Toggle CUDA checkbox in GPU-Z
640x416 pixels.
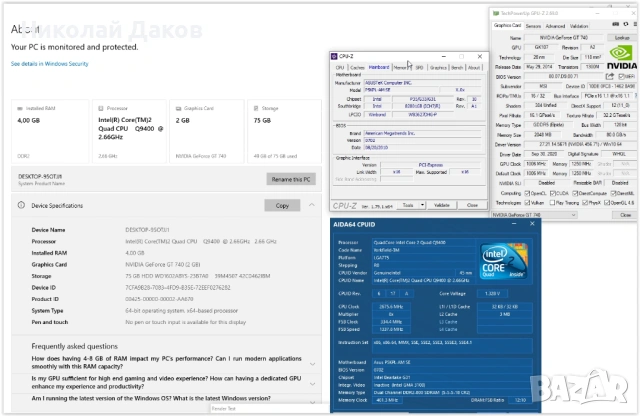tap(553, 193)
